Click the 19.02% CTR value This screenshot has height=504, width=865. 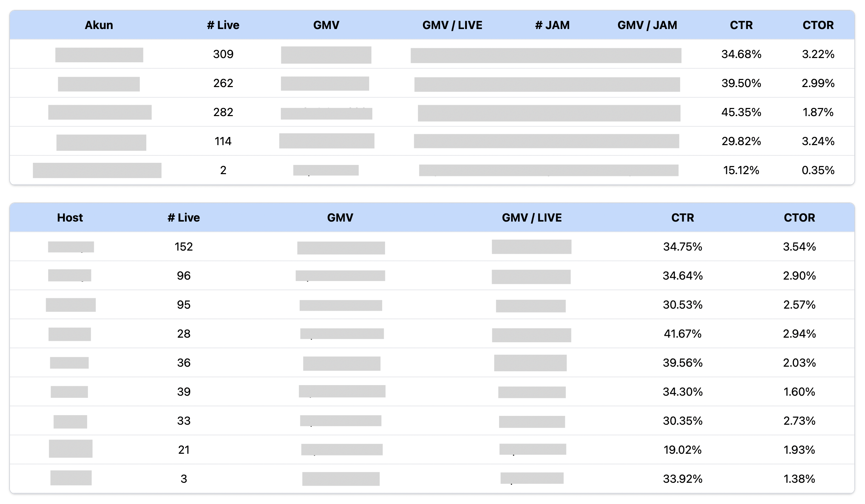click(x=683, y=450)
